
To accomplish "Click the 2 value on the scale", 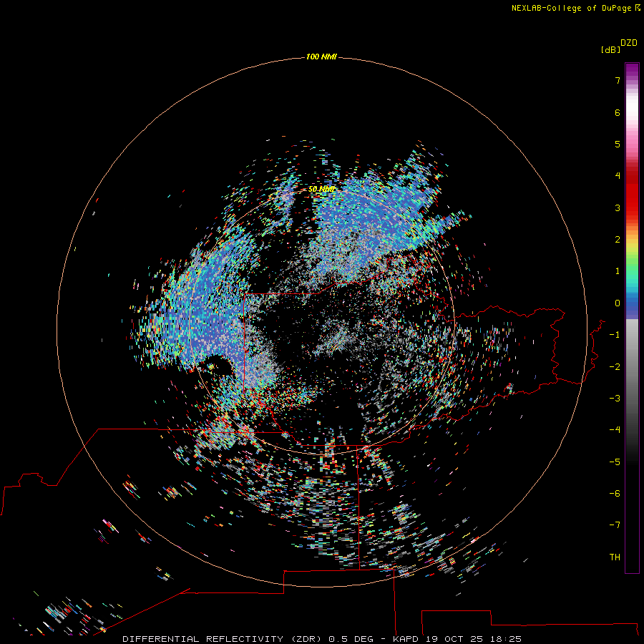I will 618,240.
